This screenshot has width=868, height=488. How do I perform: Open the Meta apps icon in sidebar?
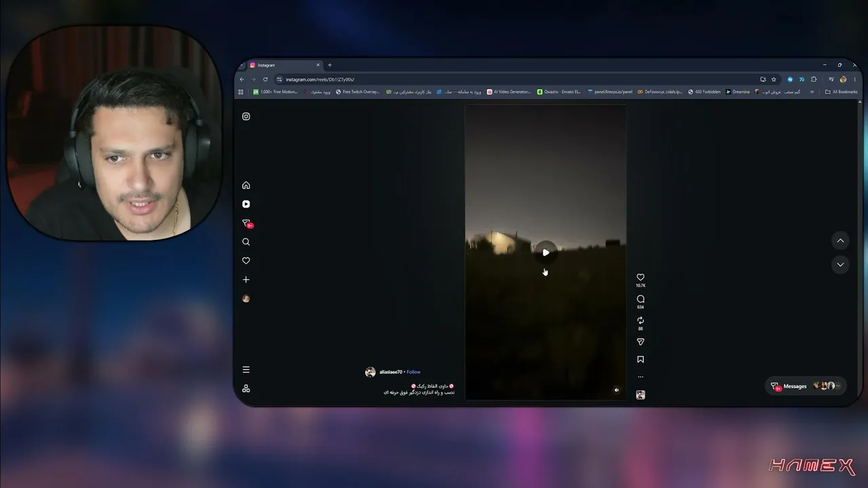246,388
